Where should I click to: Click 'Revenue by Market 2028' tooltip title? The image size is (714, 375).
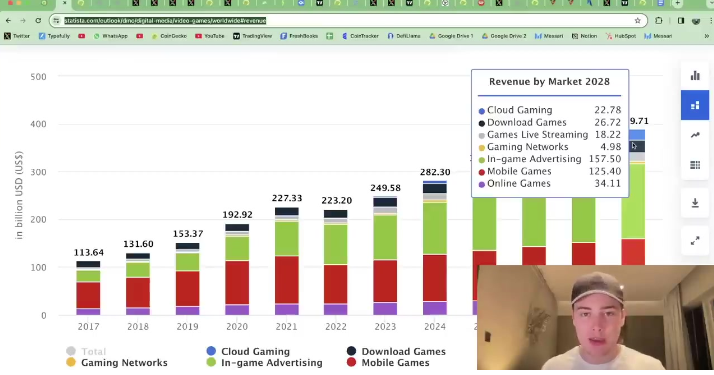pos(549,81)
